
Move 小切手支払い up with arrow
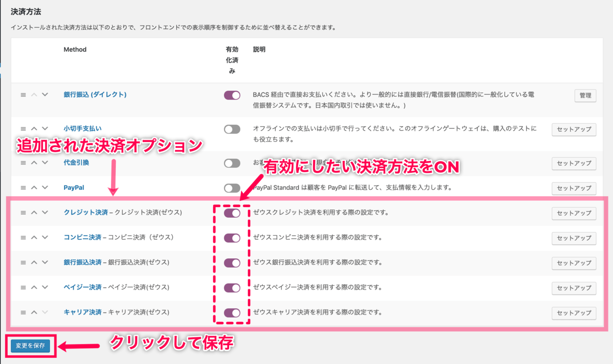point(34,129)
